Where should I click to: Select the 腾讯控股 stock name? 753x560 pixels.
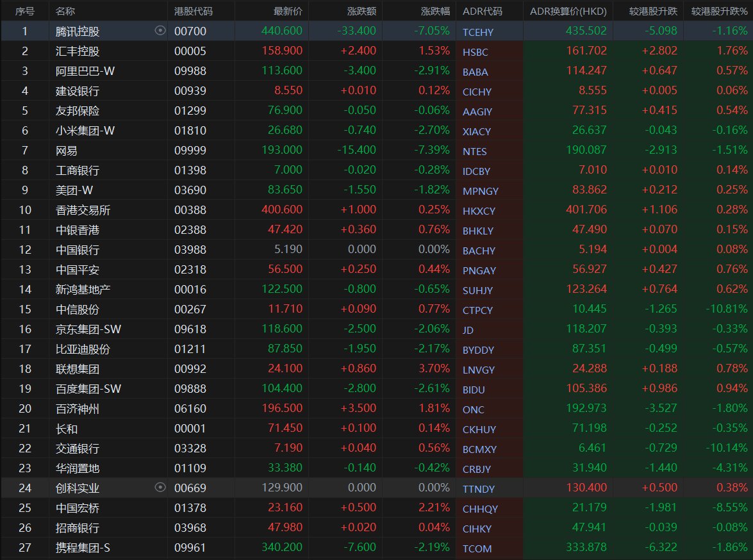[78, 31]
